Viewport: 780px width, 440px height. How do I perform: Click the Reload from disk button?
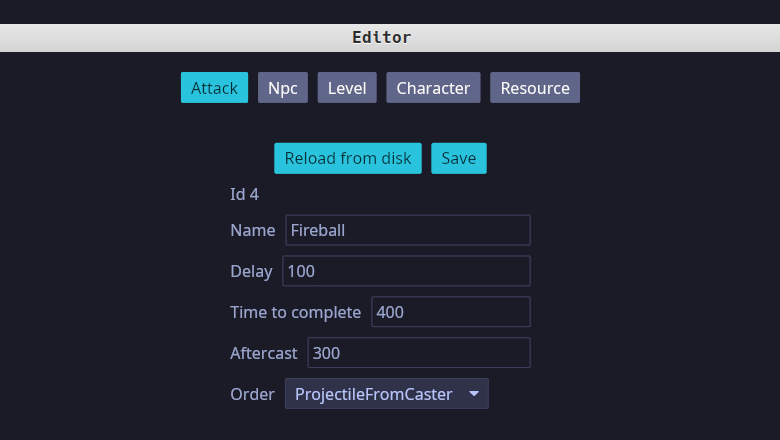point(348,158)
